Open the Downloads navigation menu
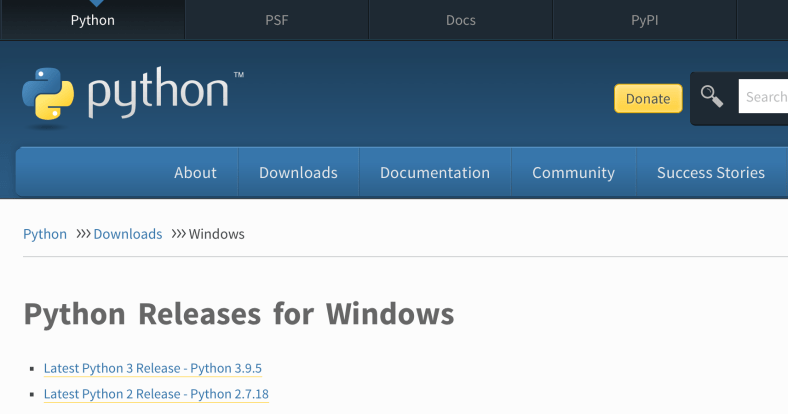The height and width of the screenshot is (414, 788). tap(299, 172)
